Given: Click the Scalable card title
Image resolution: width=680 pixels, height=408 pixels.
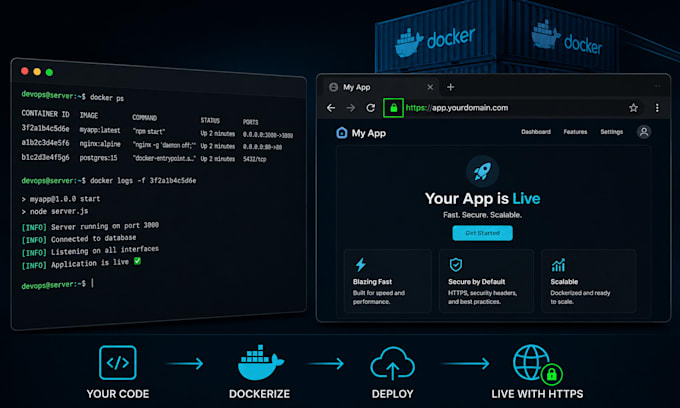Looking at the screenshot, I should [564, 282].
